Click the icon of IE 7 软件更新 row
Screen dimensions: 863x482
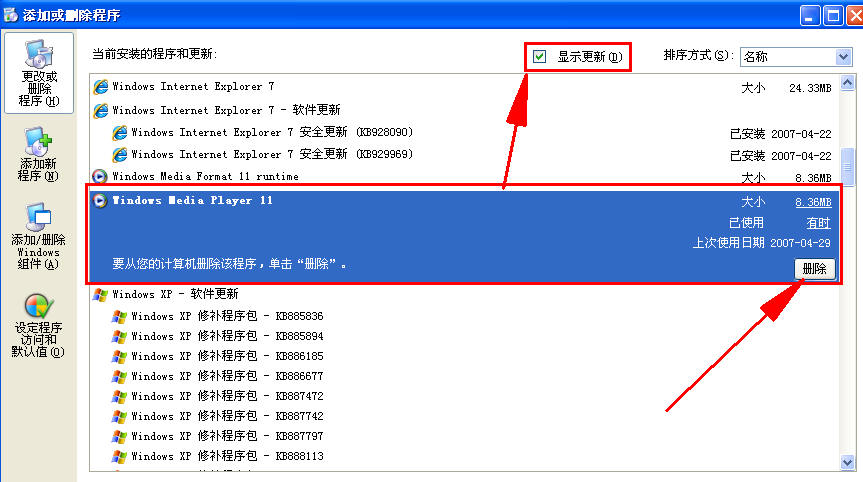(101, 110)
